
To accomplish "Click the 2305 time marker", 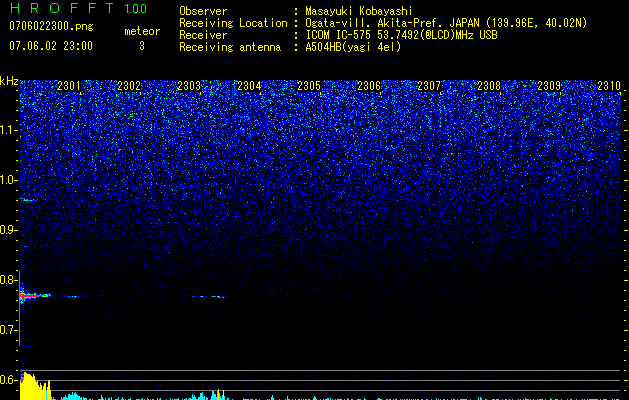I will [309, 86].
